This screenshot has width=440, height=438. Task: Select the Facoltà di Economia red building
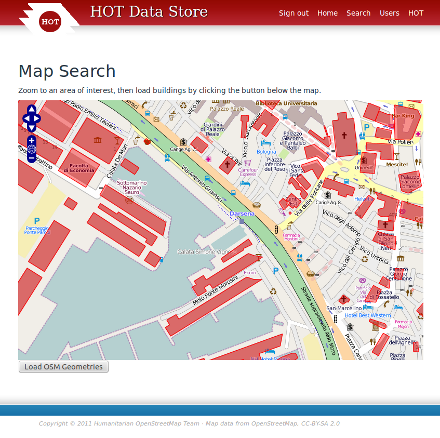pyautogui.click(x=79, y=168)
